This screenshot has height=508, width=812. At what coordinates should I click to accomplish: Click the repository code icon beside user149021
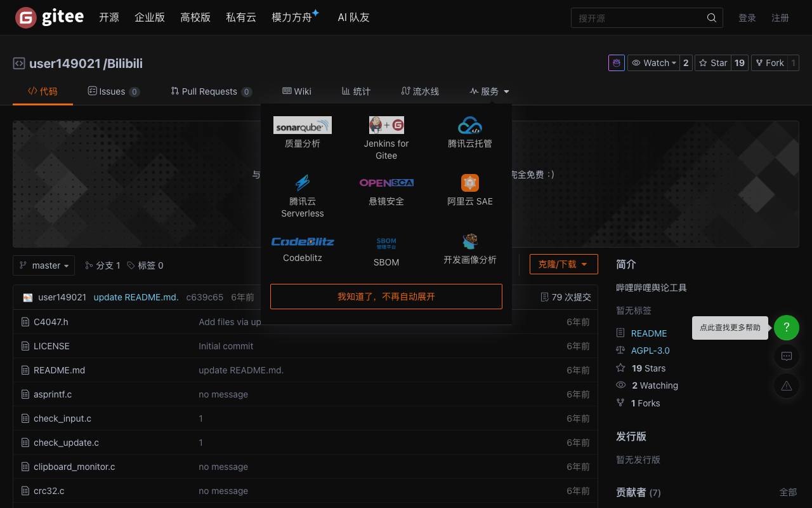coord(19,63)
